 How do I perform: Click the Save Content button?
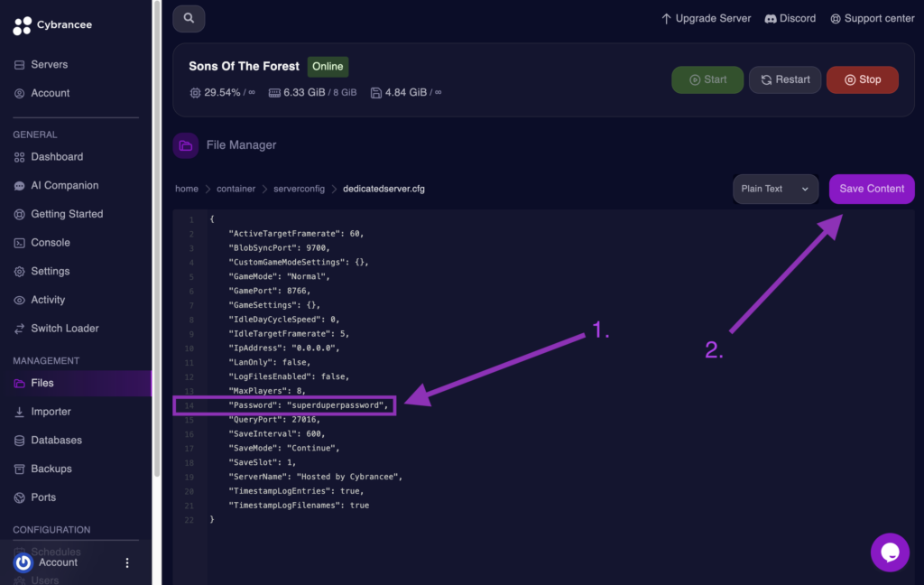click(872, 189)
